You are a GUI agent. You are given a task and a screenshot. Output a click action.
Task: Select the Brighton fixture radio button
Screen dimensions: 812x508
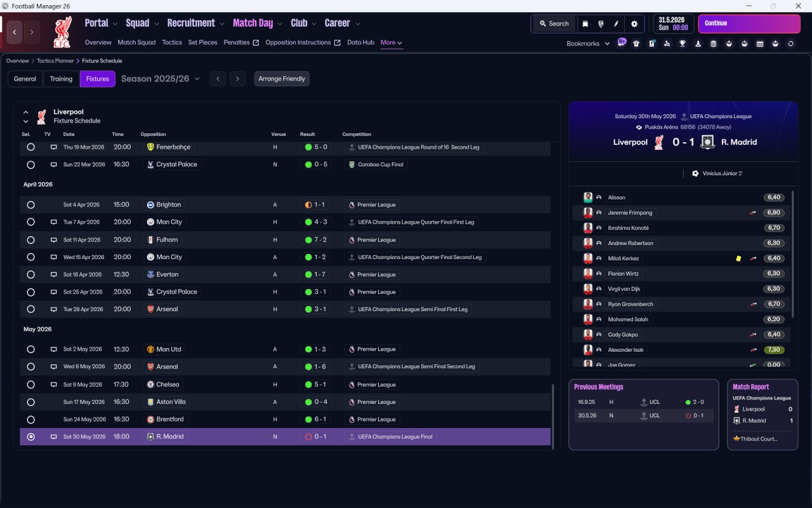pos(30,204)
